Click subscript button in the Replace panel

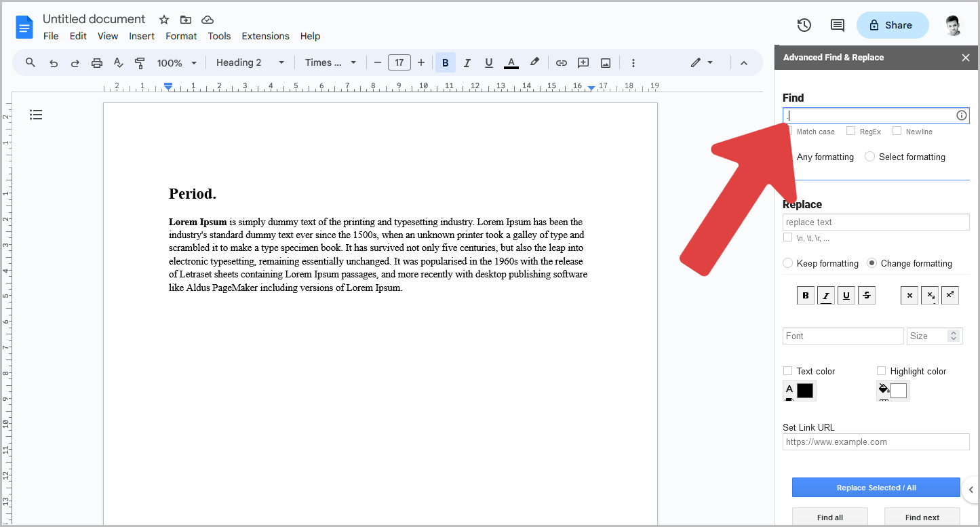pos(930,295)
